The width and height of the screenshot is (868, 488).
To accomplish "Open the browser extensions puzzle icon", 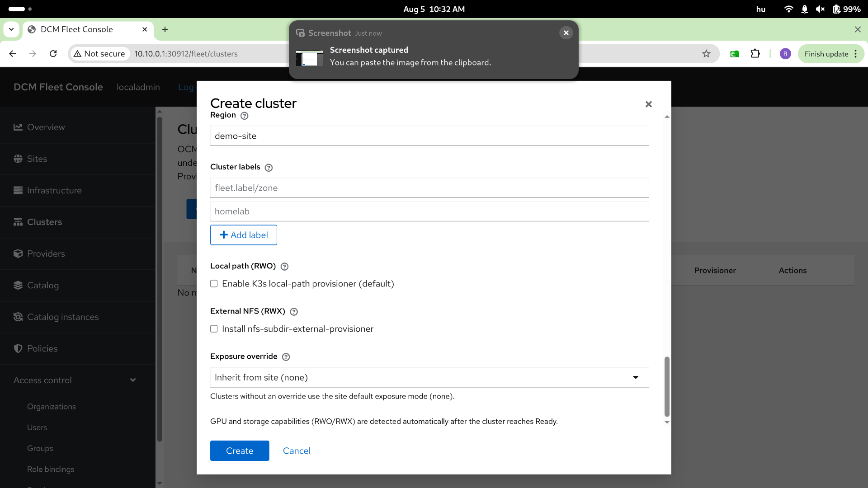I will point(755,54).
